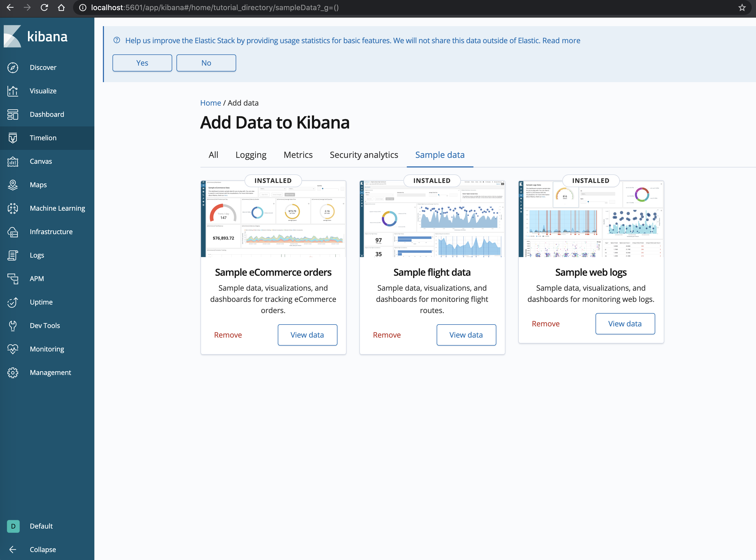Click INSTALLED badge on eCommerce card
Image resolution: width=756 pixels, height=560 pixels.
[x=273, y=181]
